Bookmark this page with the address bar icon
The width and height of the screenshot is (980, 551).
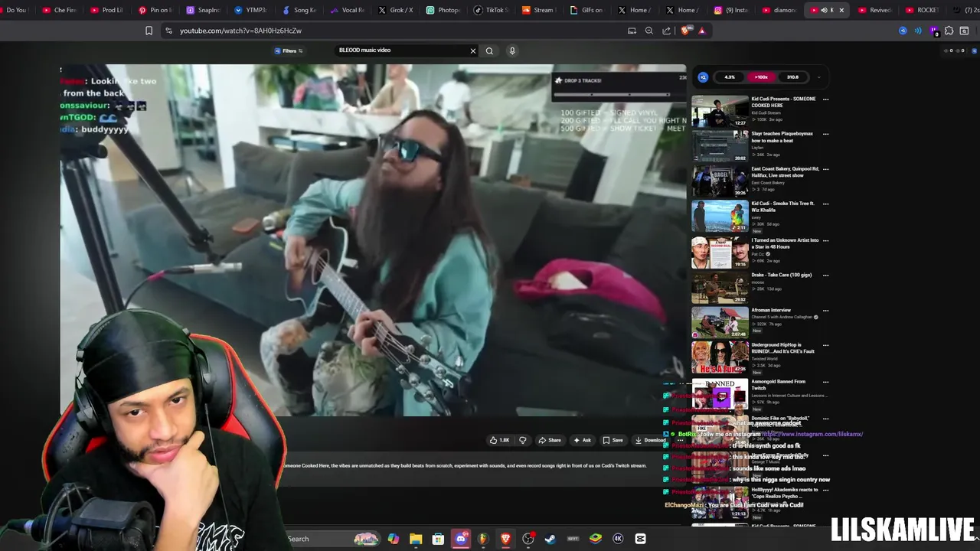(x=149, y=31)
